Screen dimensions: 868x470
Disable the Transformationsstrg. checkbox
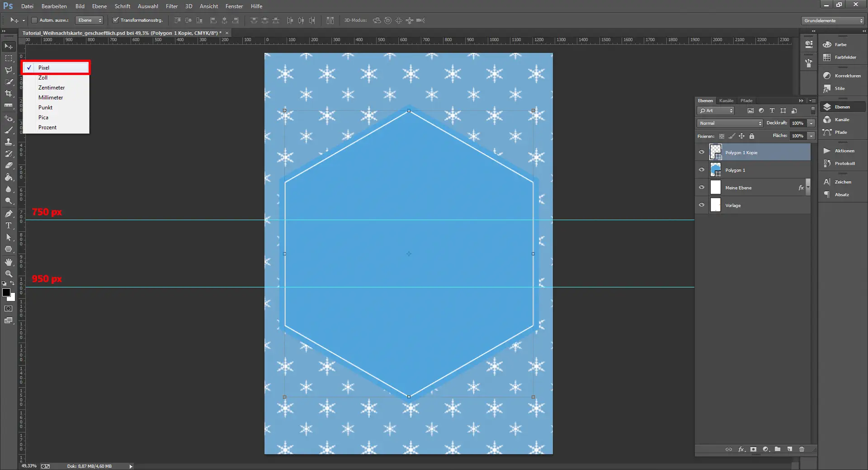click(x=116, y=20)
